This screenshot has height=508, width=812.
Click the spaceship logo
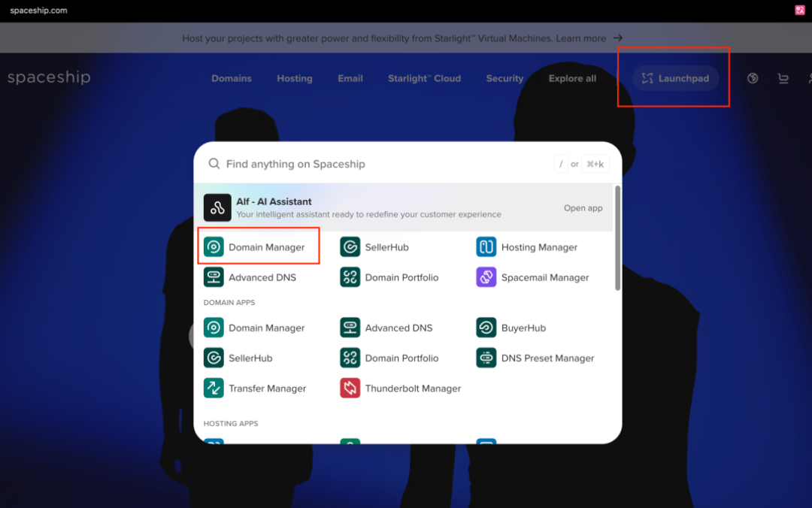pos(49,77)
